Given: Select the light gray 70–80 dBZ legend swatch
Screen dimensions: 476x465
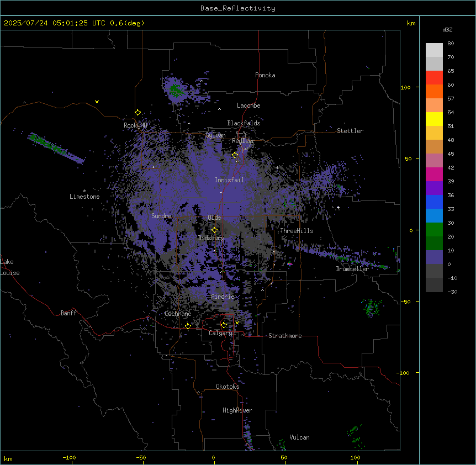Looking at the screenshot, I should pyautogui.click(x=434, y=50).
